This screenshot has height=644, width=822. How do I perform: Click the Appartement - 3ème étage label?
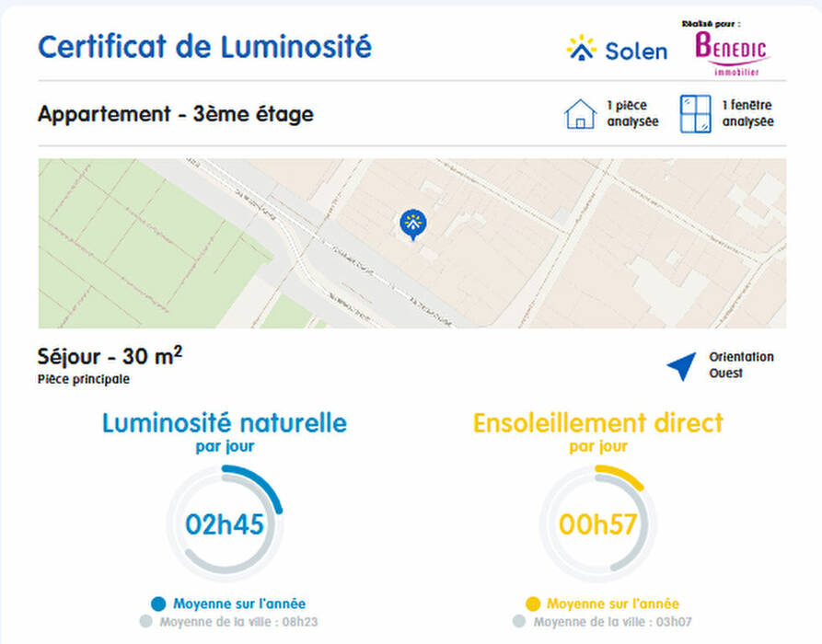click(175, 115)
